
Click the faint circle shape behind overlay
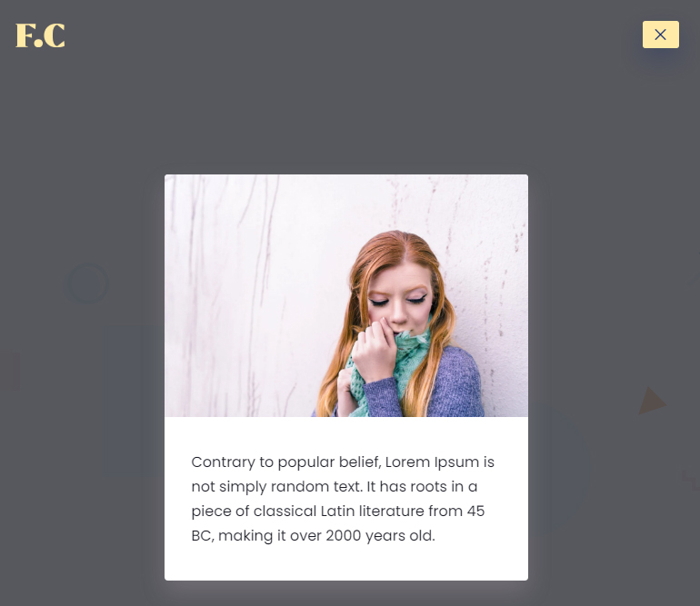(88, 283)
